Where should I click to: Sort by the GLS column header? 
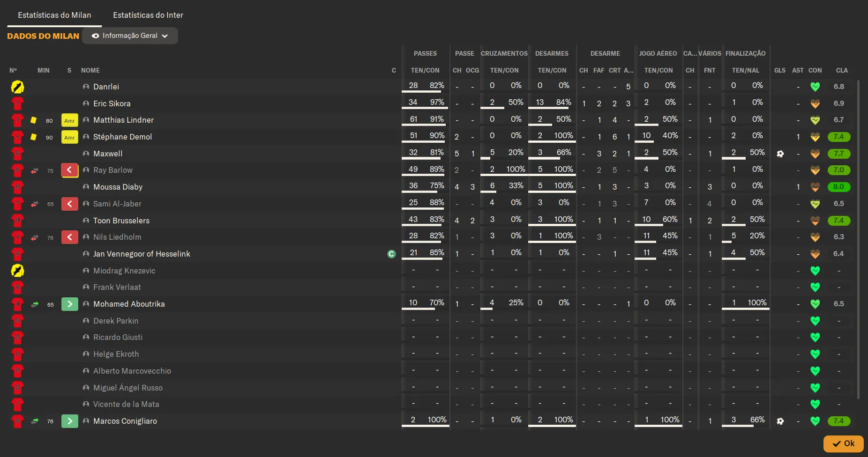pos(780,70)
